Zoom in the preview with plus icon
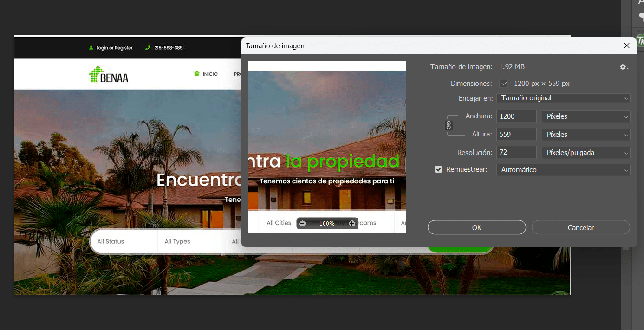Image resolution: width=644 pixels, height=330 pixels. [352, 223]
